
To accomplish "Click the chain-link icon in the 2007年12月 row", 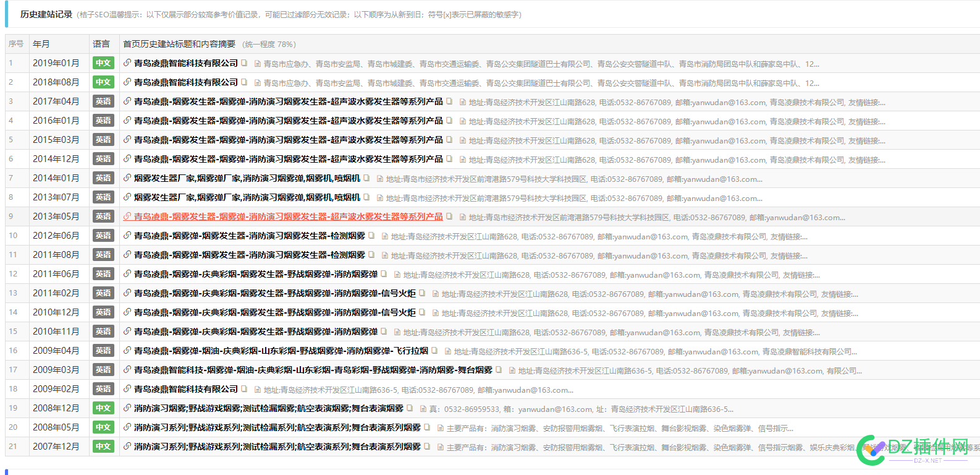I will pos(127,447).
